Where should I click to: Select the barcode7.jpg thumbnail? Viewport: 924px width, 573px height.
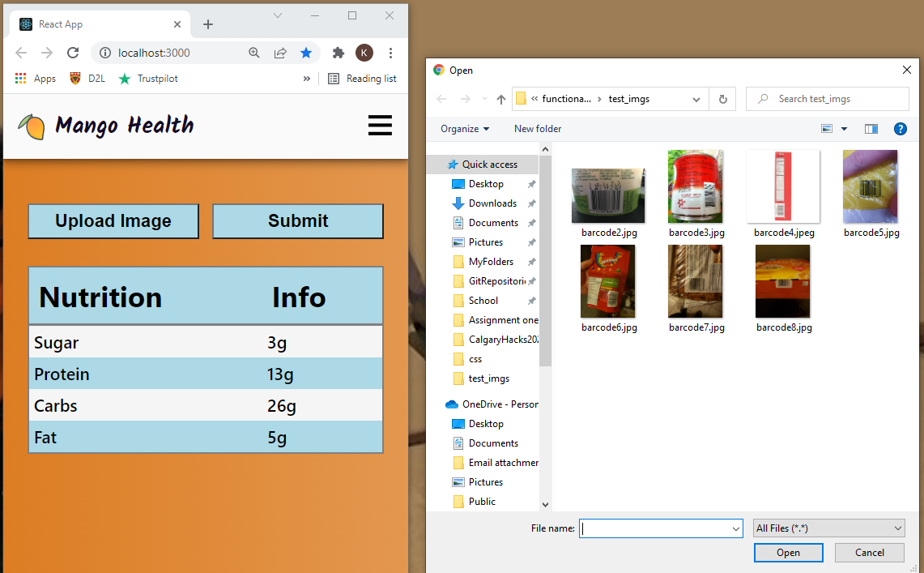(x=696, y=281)
